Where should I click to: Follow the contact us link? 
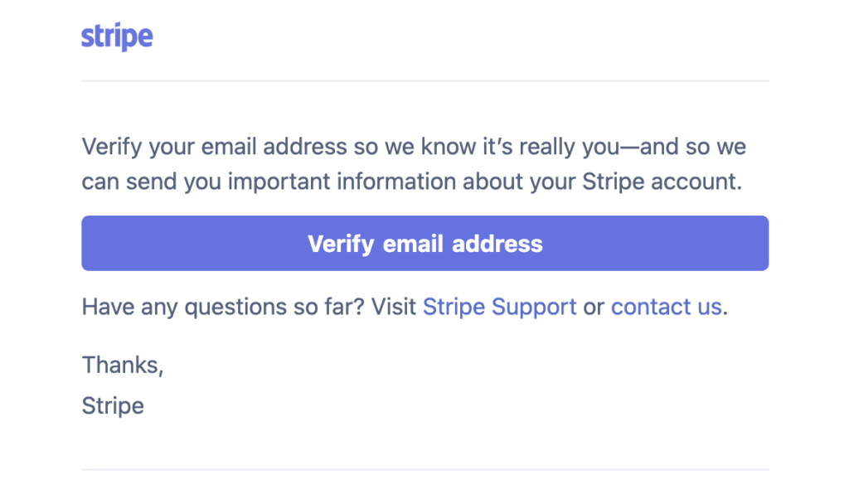tap(666, 307)
